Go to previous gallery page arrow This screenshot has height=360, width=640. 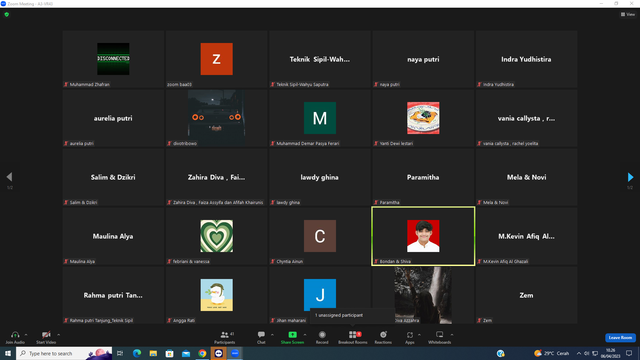9,177
